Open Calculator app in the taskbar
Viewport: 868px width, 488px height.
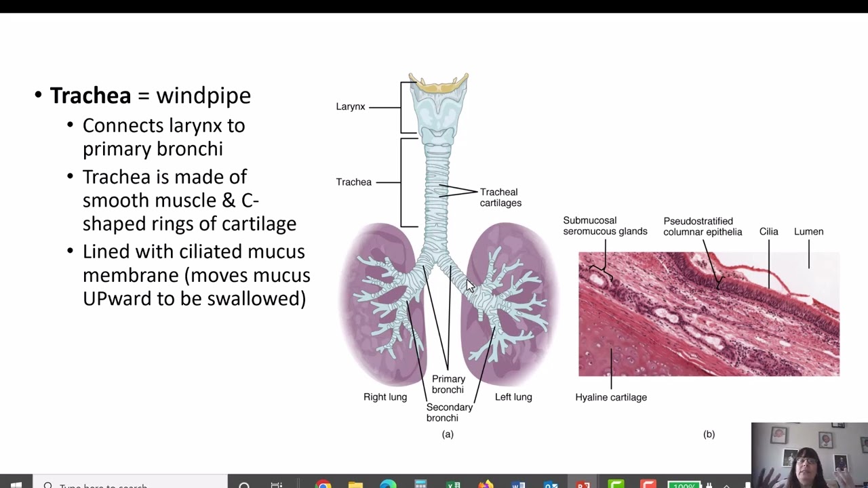click(x=420, y=484)
